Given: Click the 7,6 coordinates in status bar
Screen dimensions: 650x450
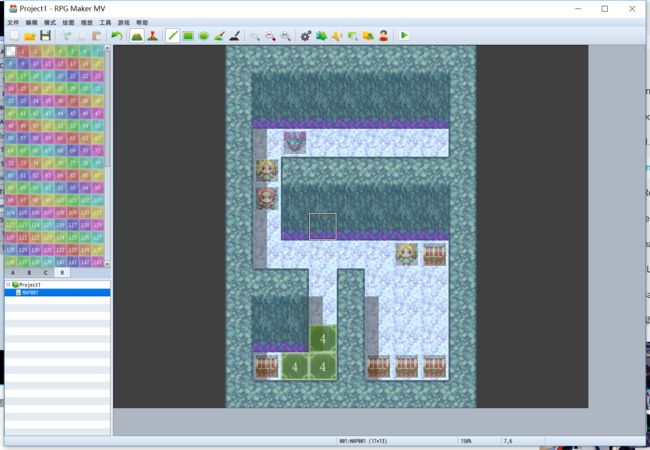Looking at the screenshot, I should pos(508,441).
